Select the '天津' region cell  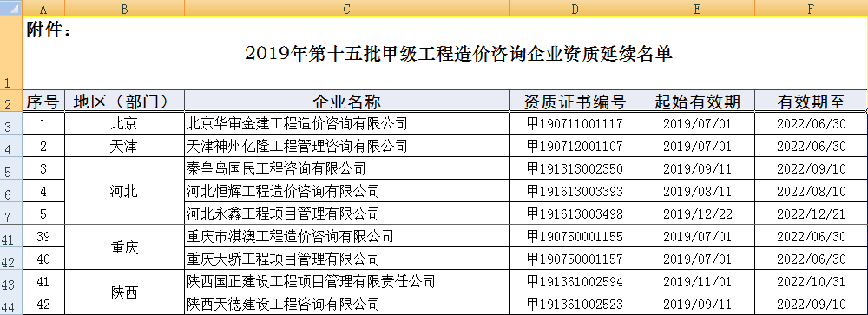click(124, 146)
